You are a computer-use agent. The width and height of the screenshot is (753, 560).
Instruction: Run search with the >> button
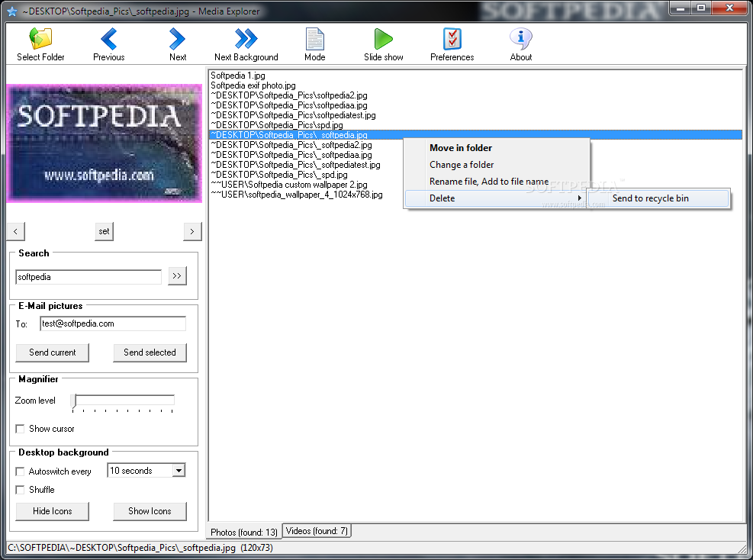pyautogui.click(x=177, y=275)
